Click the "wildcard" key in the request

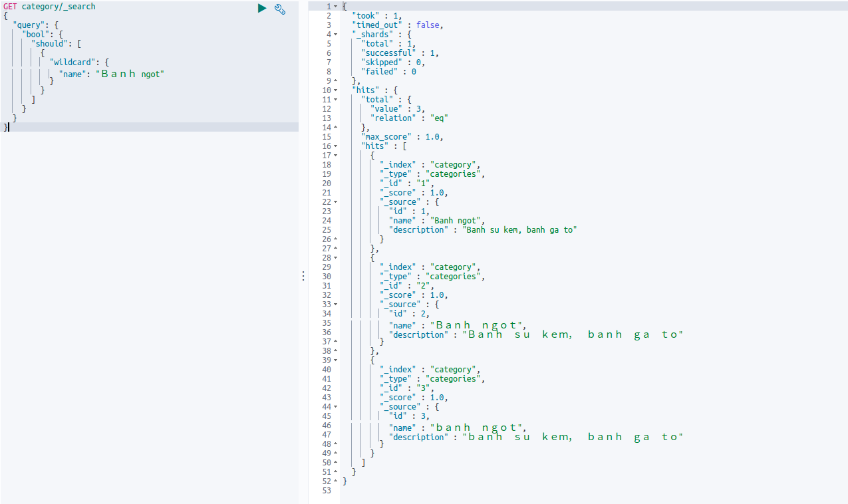(x=71, y=63)
